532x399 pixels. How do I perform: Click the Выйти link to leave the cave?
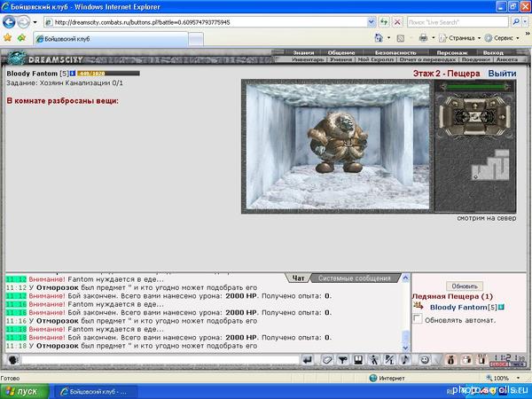coord(502,74)
